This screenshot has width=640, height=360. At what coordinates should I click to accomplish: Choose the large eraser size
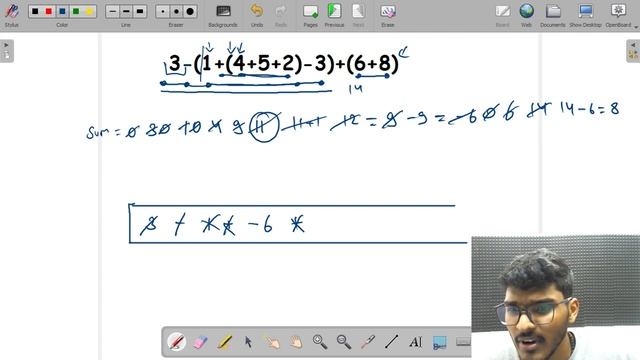[x=190, y=11]
